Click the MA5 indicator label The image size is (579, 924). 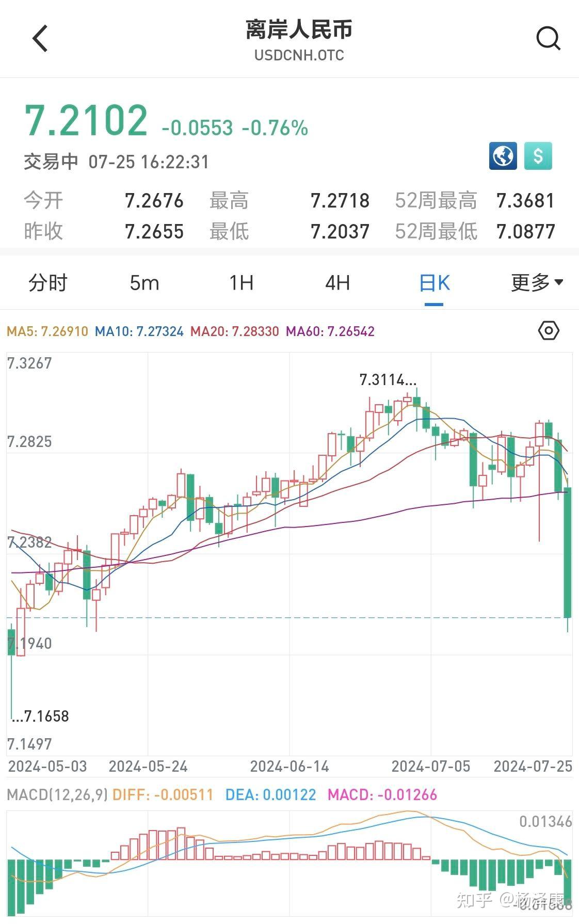coord(47,331)
